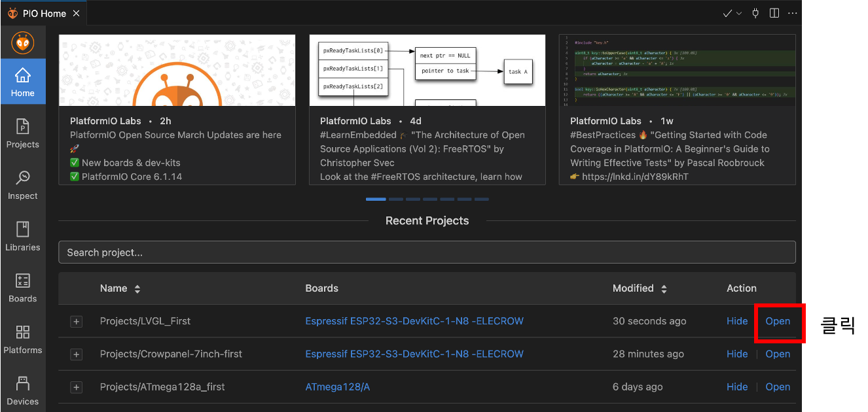The height and width of the screenshot is (412, 868).
Task: Open the more actions ellipsis menu
Action: [793, 13]
